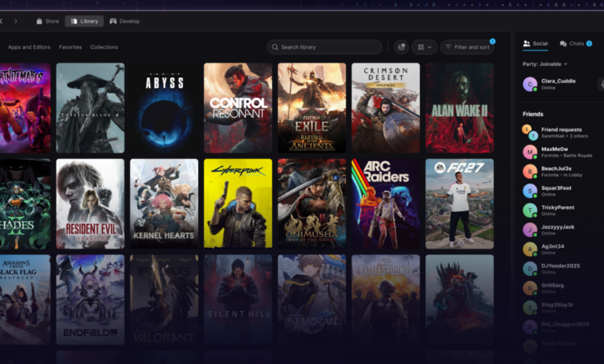Expand the Party: Joinable dropdown

[544, 64]
